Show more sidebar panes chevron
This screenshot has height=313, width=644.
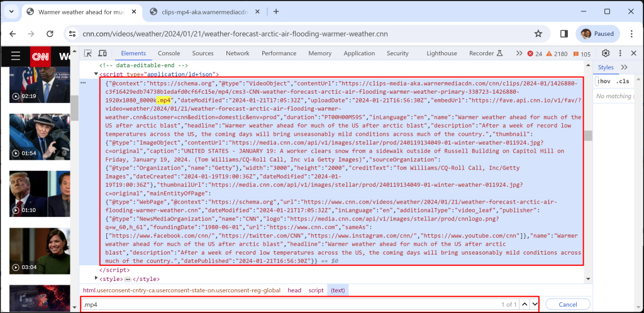625,67
